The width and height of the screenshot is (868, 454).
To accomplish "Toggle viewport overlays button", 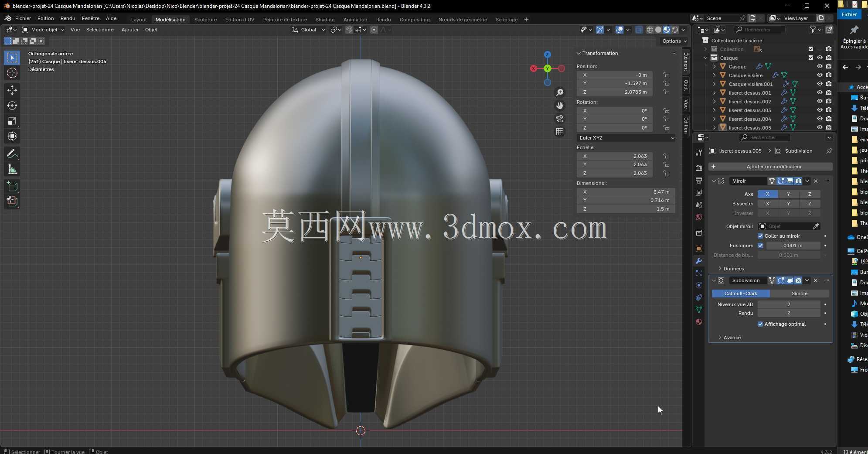I will (x=620, y=30).
